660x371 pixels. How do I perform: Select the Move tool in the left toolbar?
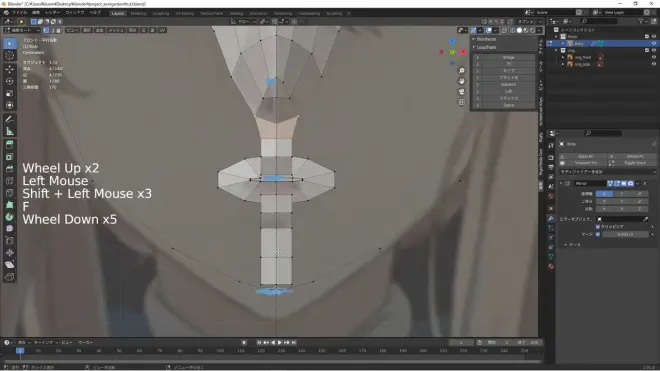[10, 69]
